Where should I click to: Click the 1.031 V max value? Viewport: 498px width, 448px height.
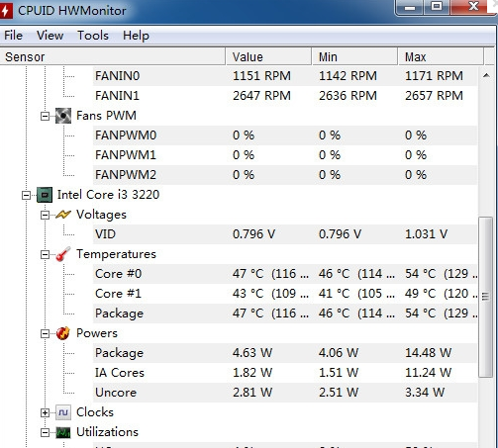pos(426,234)
